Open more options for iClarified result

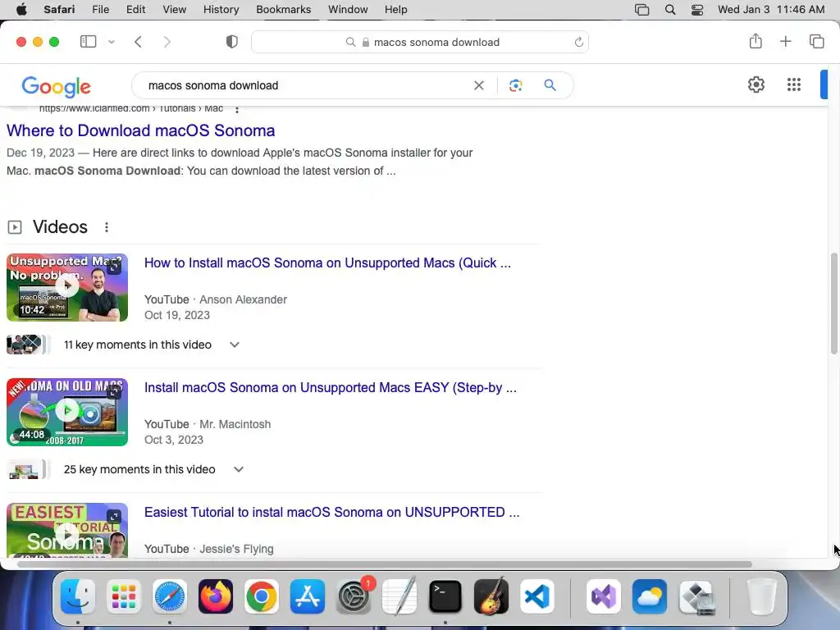click(237, 109)
